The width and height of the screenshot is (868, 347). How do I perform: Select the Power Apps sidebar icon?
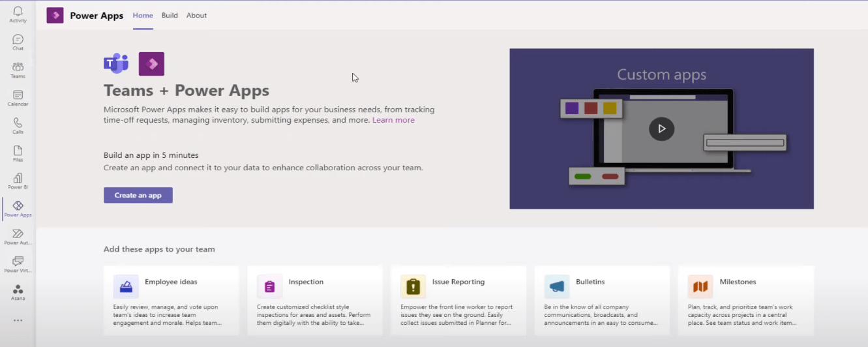click(18, 209)
